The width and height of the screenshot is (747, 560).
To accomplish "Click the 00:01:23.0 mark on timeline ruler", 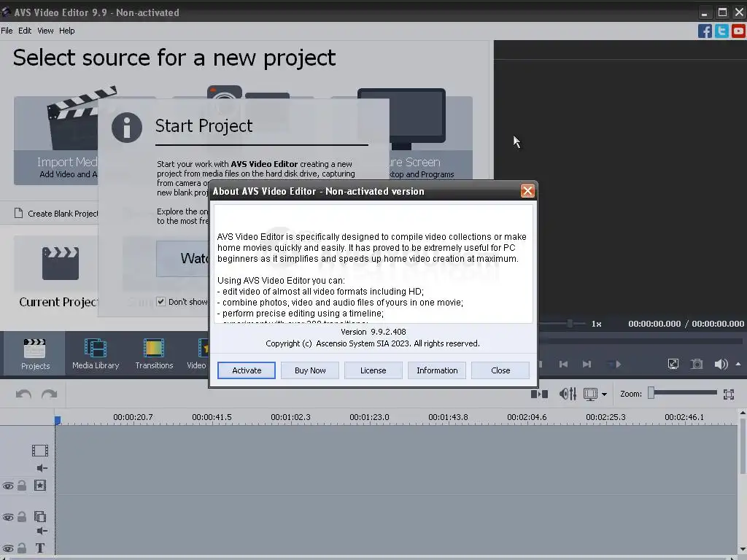I will click(369, 417).
